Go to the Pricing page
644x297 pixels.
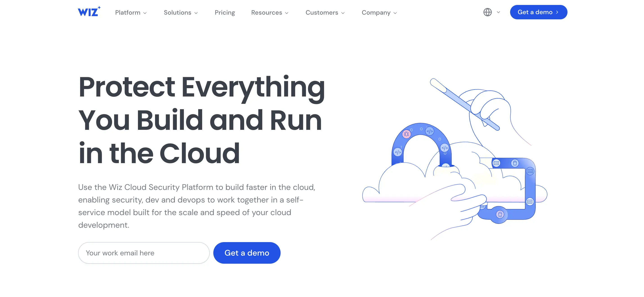tap(225, 13)
